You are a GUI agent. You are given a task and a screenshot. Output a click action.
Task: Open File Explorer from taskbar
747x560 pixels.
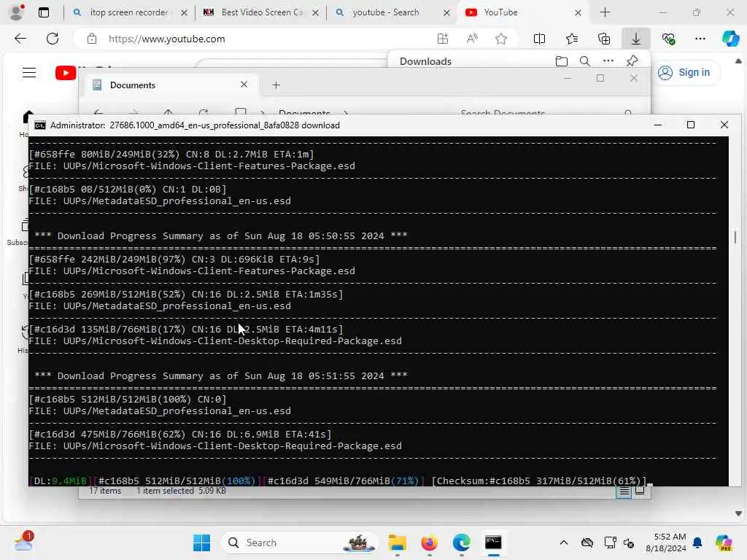pyautogui.click(x=398, y=542)
